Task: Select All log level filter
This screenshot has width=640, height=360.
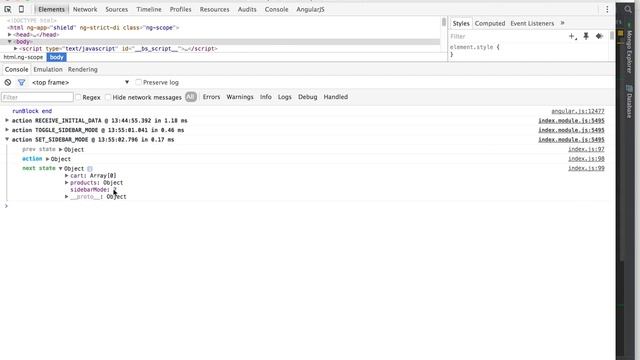Action: click(191, 97)
